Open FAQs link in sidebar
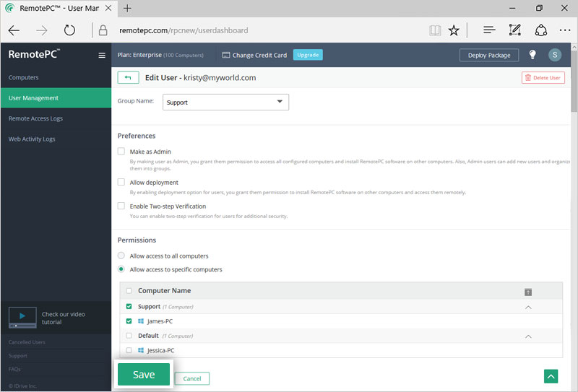 point(14,369)
